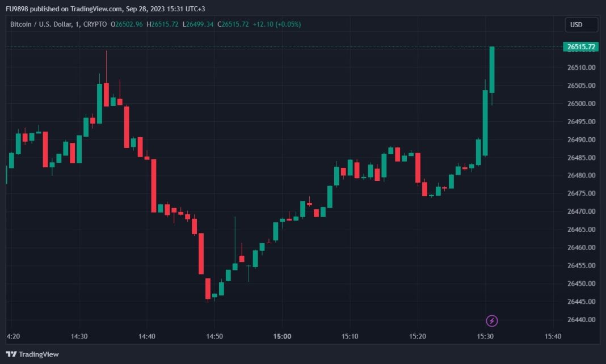Viewport: 606px width, 364px height.
Task: Click the CRYPTO exchange label in legend
Action: [x=94, y=24]
